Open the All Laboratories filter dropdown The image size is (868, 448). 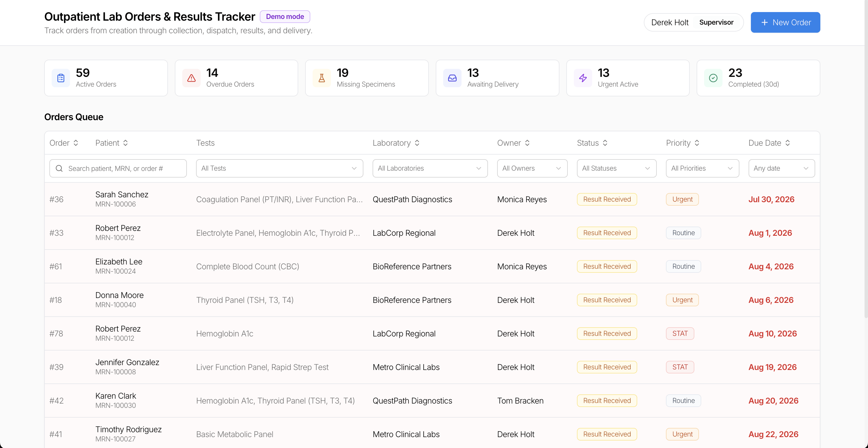click(x=430, y=168)
